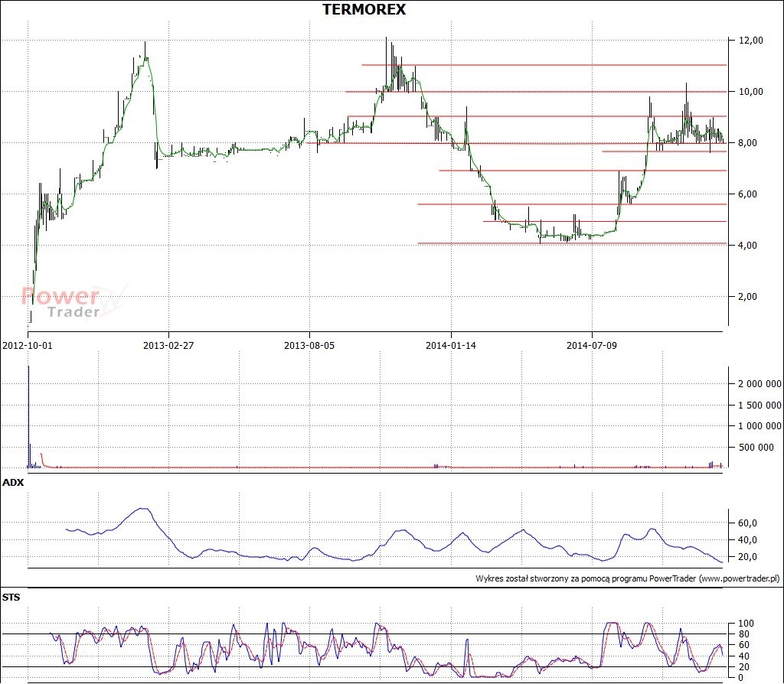Click the 500 000 volume label
The height and width of the screenshot is (684, 784).
756,447
